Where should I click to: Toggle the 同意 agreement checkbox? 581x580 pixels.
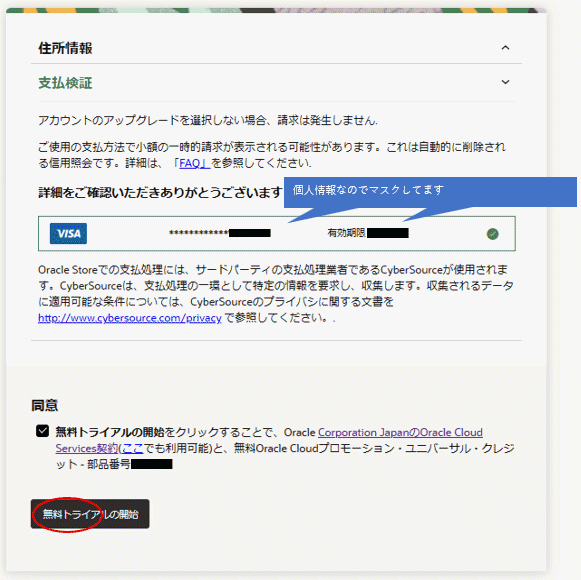43,431
